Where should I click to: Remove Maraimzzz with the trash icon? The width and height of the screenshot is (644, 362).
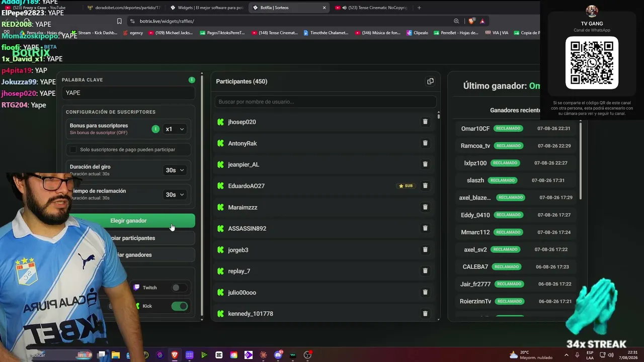[x=425, y=207]
